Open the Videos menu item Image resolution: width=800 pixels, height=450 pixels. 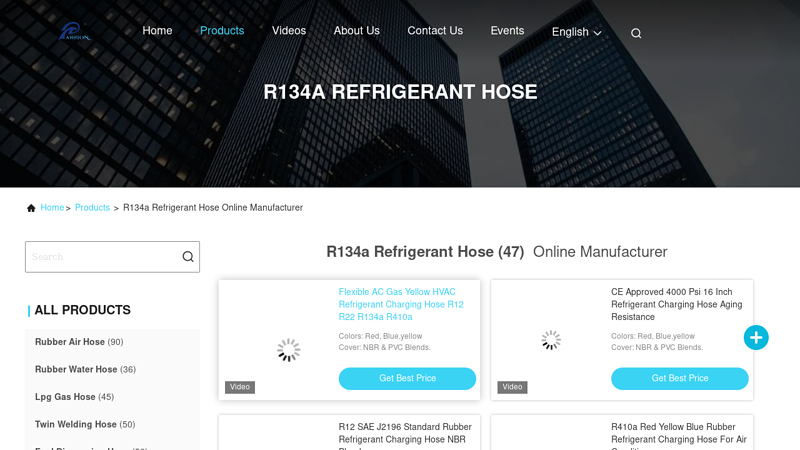(x=289, y=31)
